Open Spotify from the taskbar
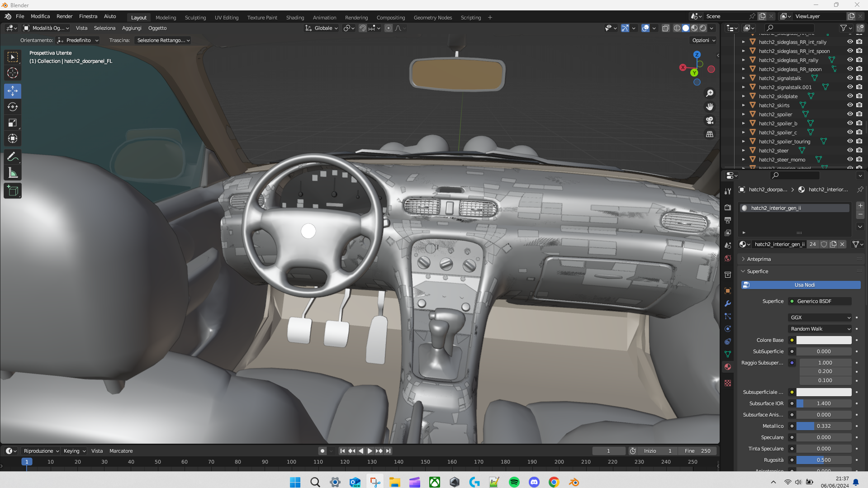Screen dimensions: 868x488 coord(514,482)
